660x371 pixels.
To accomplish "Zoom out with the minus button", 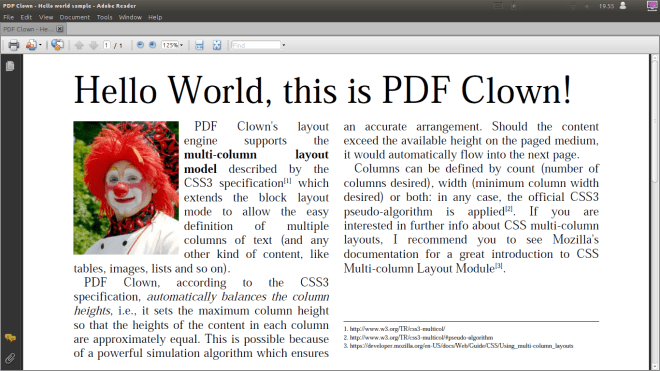I will coord(141,45).
